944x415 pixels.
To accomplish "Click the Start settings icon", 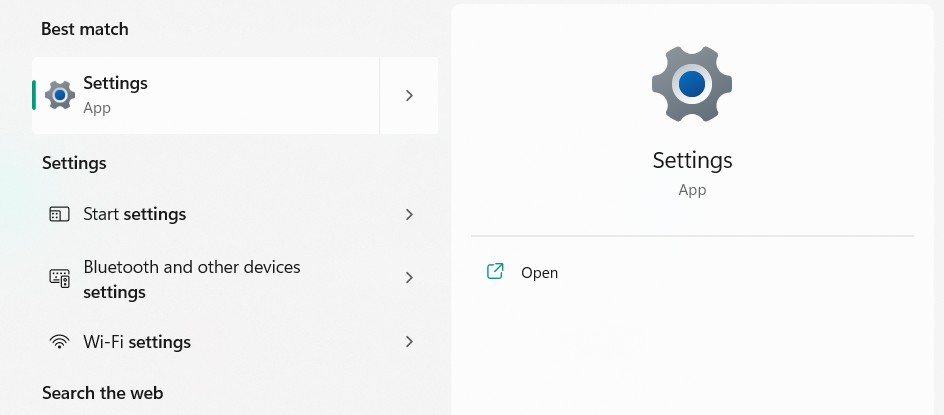I will pos(60,214).
